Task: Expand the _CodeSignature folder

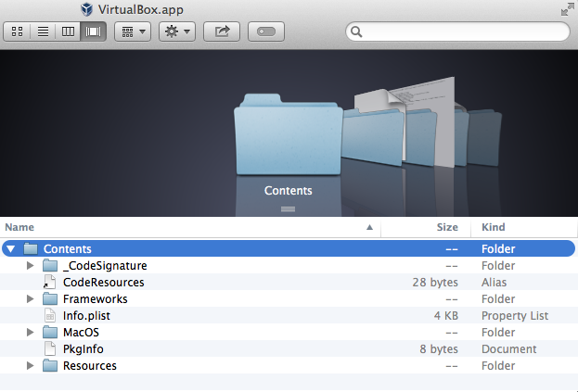Action: point(31,266)
